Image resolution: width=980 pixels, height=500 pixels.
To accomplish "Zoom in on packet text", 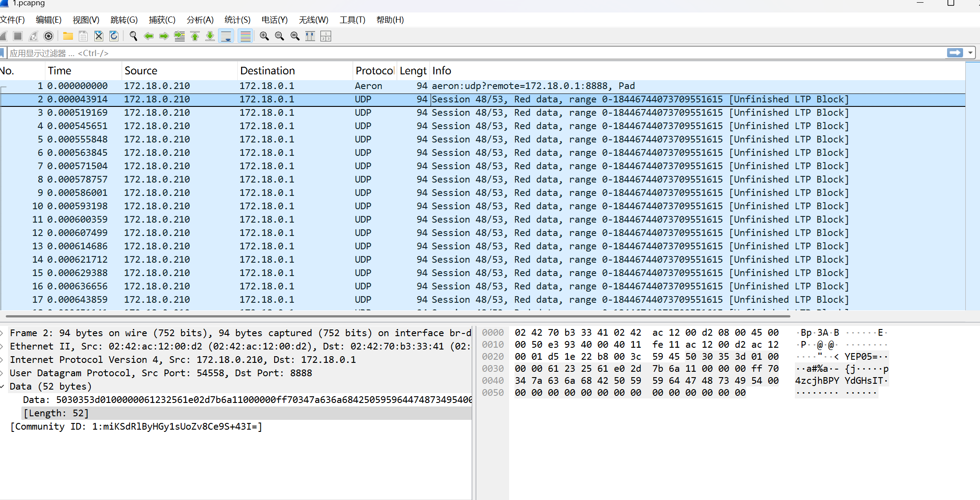I will tap(264, 37).
